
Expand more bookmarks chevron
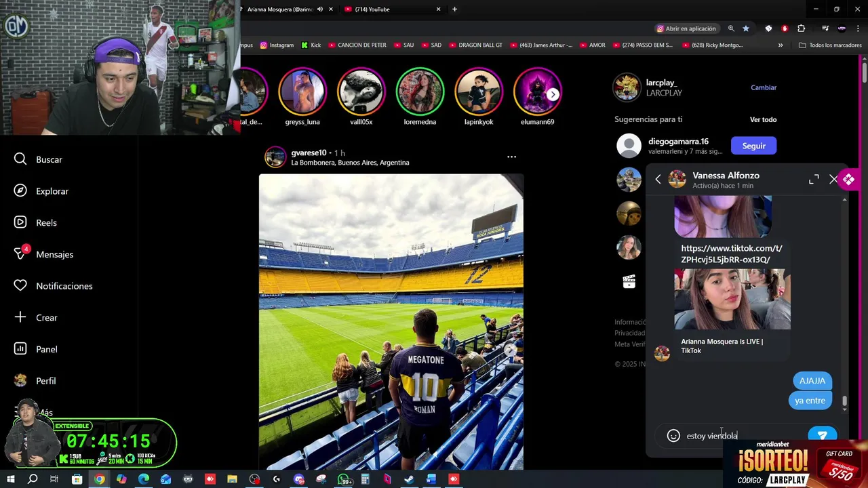781,45
